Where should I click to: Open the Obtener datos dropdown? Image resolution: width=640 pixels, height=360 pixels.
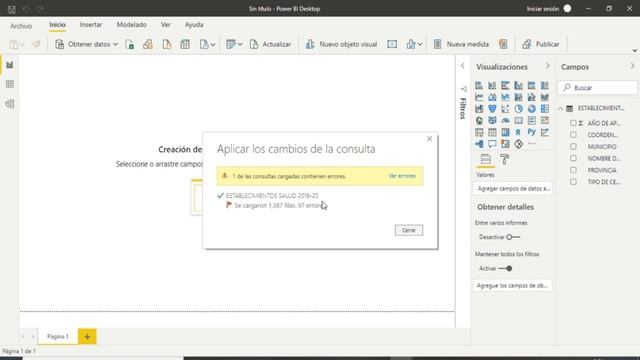pyautogui.click(x=86, y=44)
